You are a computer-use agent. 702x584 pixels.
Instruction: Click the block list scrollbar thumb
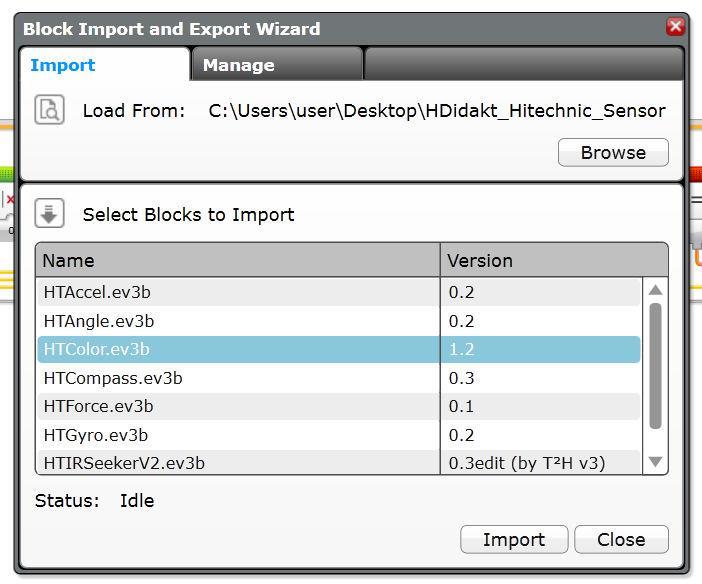point(655,366)
